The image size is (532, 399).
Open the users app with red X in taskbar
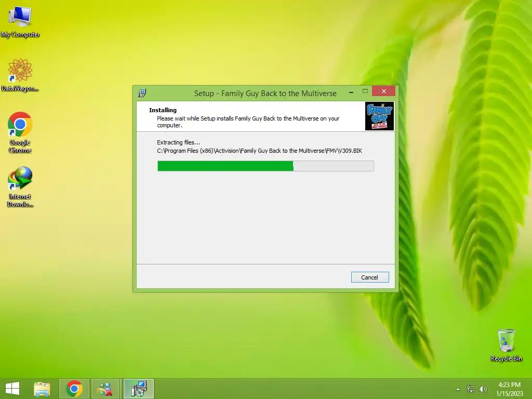[x=105, y=389]
